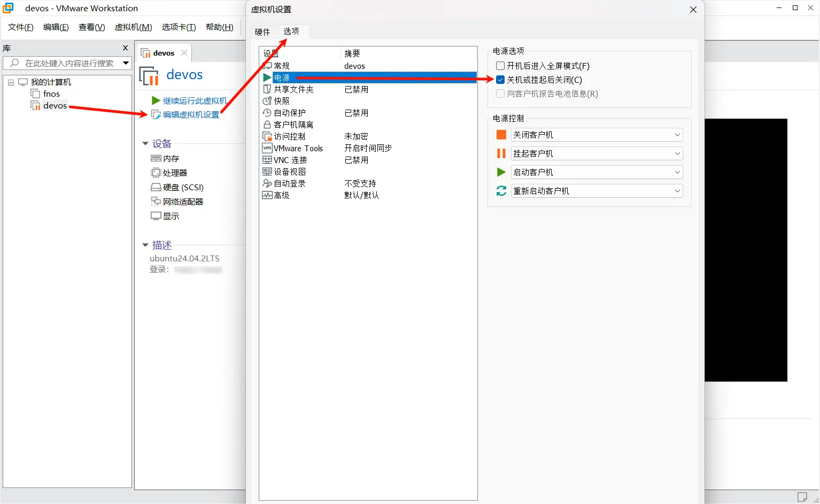The image size is (820, 504).
Task: Select the devos document tab
Action: pyautogui.click(x=164, y=53)
